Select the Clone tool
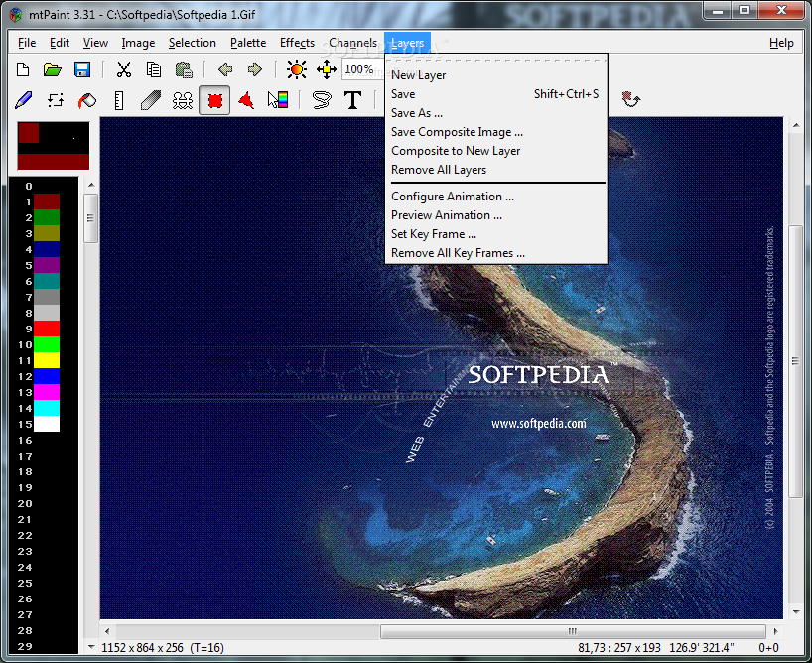 click(x=183, y=100)
